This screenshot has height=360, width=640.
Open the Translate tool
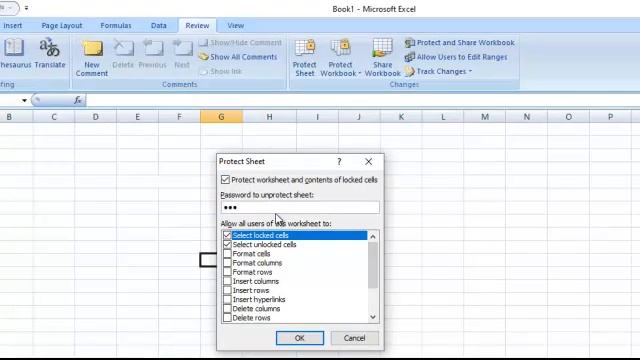point(50,53)
